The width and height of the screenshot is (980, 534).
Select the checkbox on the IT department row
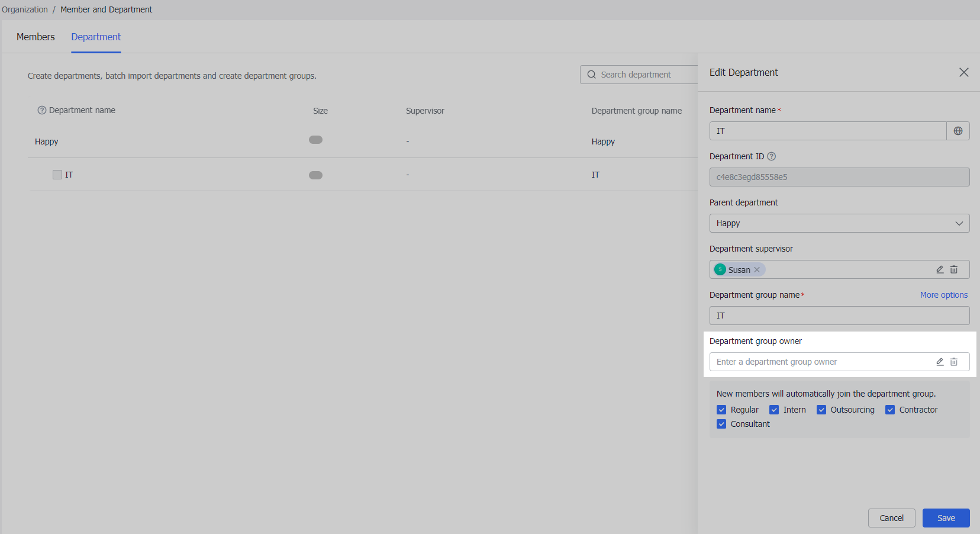pyautogui.click(x=57, y=174)
